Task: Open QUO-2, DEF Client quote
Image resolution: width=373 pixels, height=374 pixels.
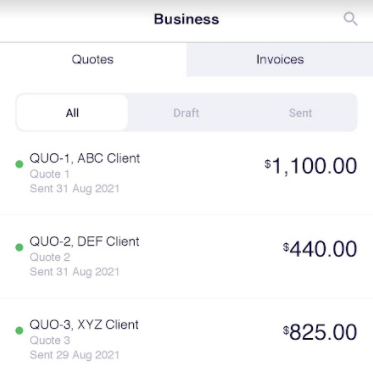Action: point(186,256)
